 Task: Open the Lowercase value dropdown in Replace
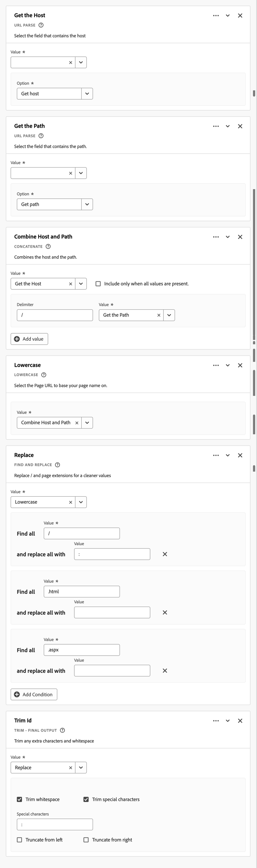[81, 502]
